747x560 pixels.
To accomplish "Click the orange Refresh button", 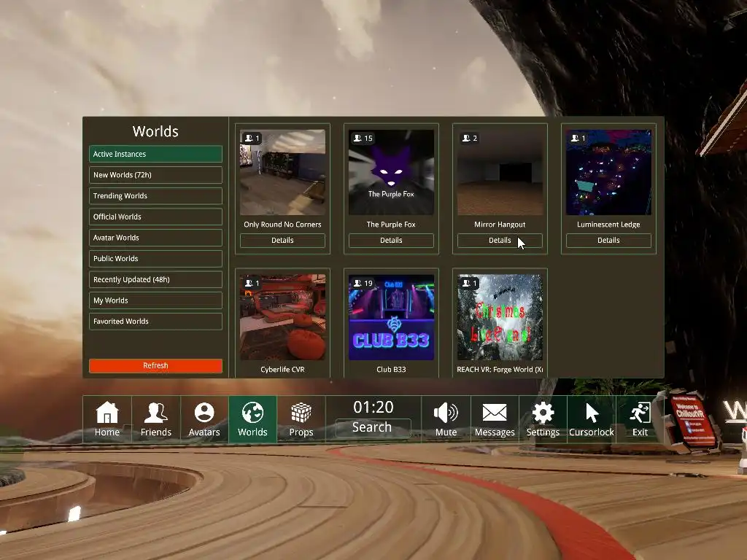I will coord(155,366).
